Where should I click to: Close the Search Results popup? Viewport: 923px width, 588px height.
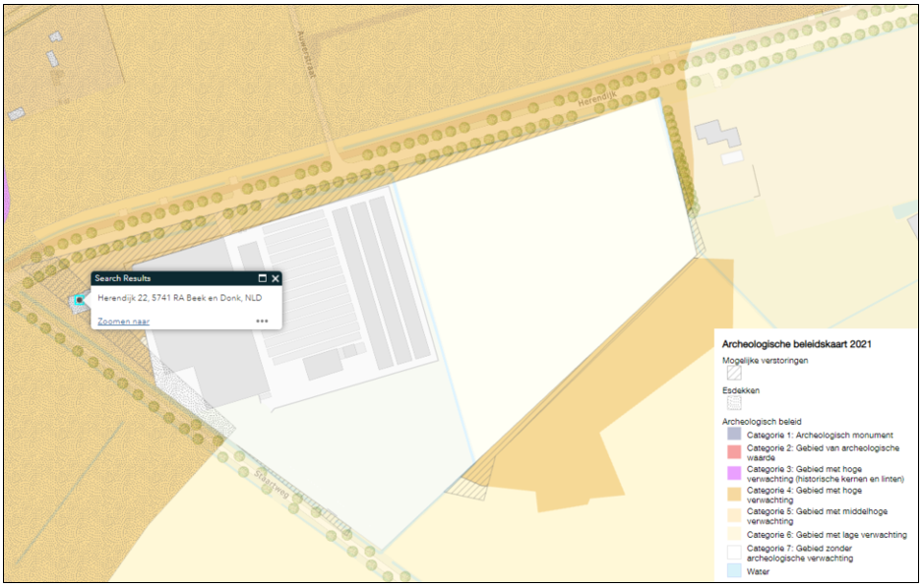click(x=275, y=278)
